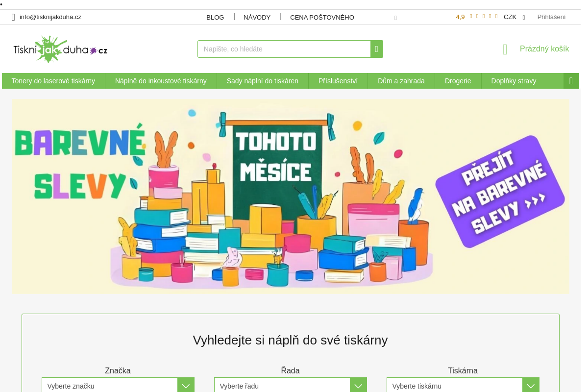
Task: Open Náplně do inkoustové tiskárny category
Action: coord(161,81)
